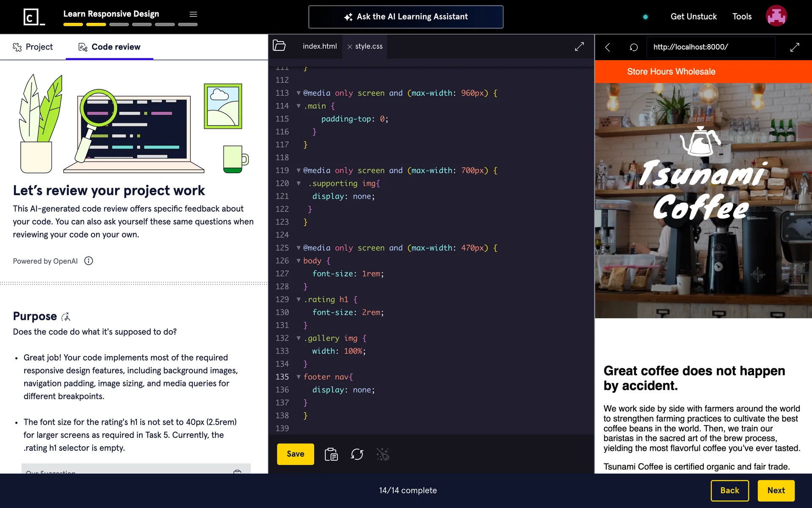Switch to the index.html tab

[x=320, y=46]
